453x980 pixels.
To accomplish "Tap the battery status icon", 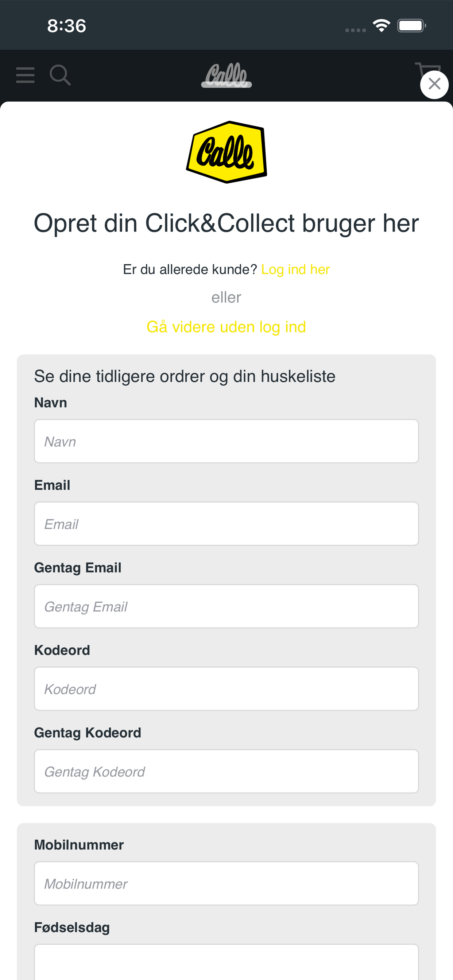I will coord(411,26).
